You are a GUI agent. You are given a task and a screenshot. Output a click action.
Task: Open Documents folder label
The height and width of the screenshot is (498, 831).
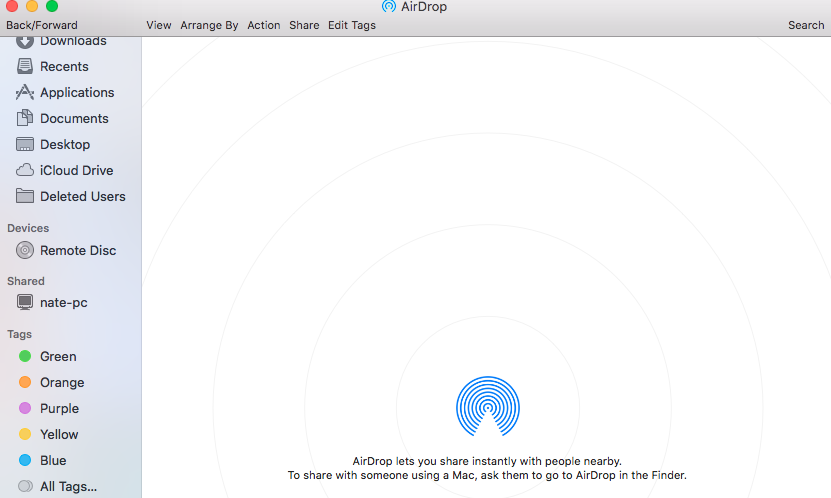point(74,118)
